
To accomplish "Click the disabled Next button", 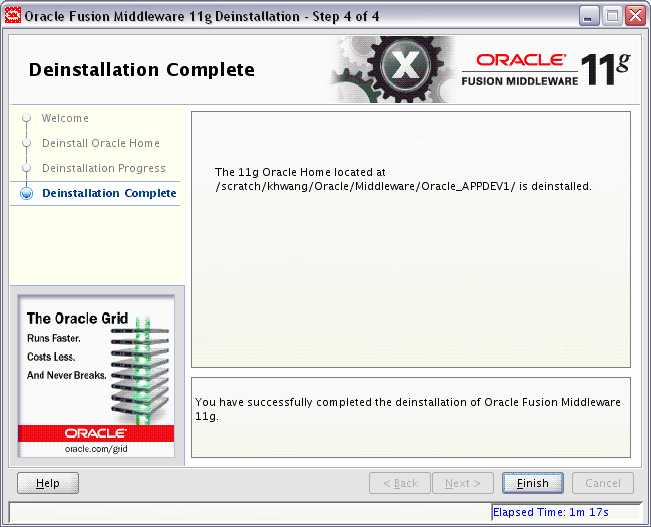I will (463, 483).
